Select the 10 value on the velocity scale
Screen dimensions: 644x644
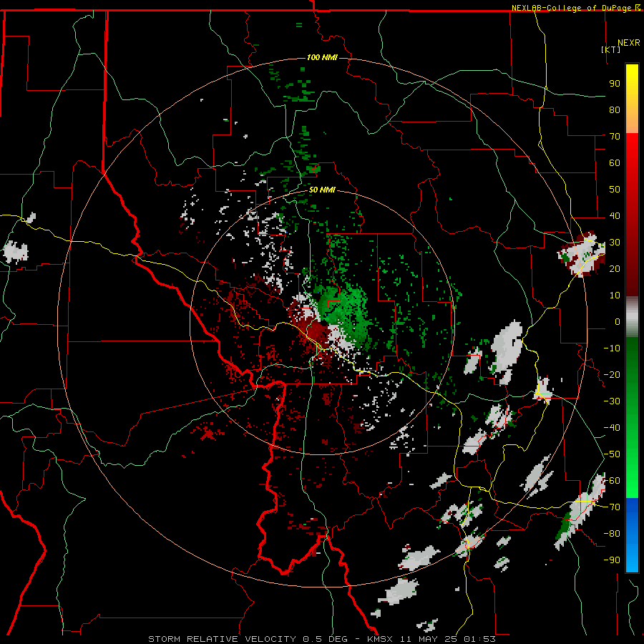click(615, 296)
